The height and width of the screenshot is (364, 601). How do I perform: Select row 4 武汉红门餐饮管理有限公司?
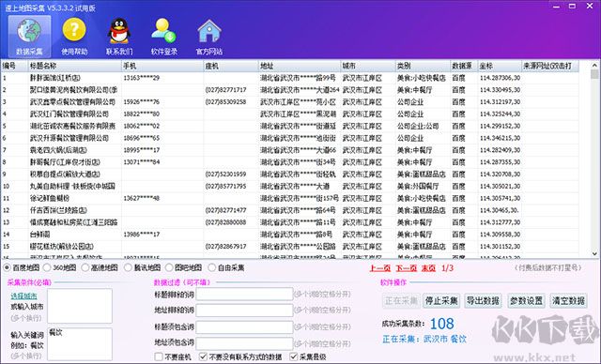point(69,114)
